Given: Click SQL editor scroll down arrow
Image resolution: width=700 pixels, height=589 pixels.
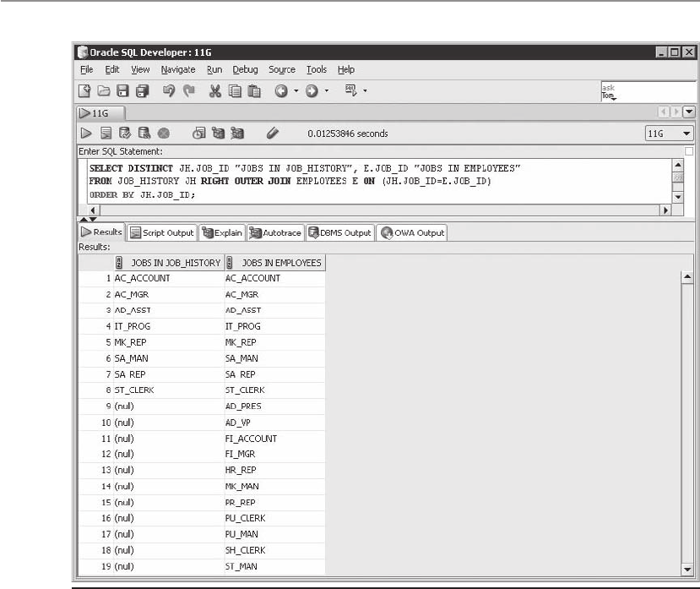Looking at the screenshot, I should click(x=678, y=197).
